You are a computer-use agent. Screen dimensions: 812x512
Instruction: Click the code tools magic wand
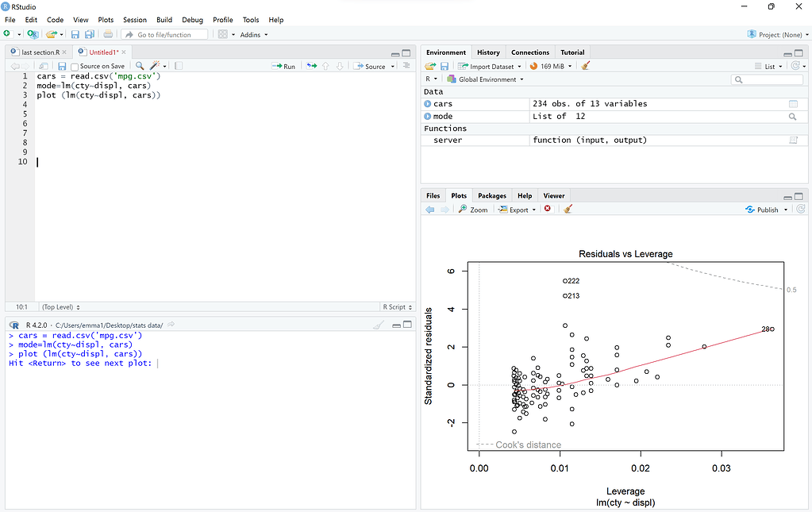click(155, 66)
